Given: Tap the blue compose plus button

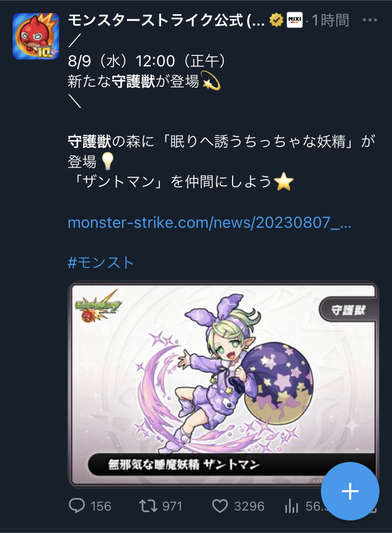Looking at the screenshot, I should point(350,491).
